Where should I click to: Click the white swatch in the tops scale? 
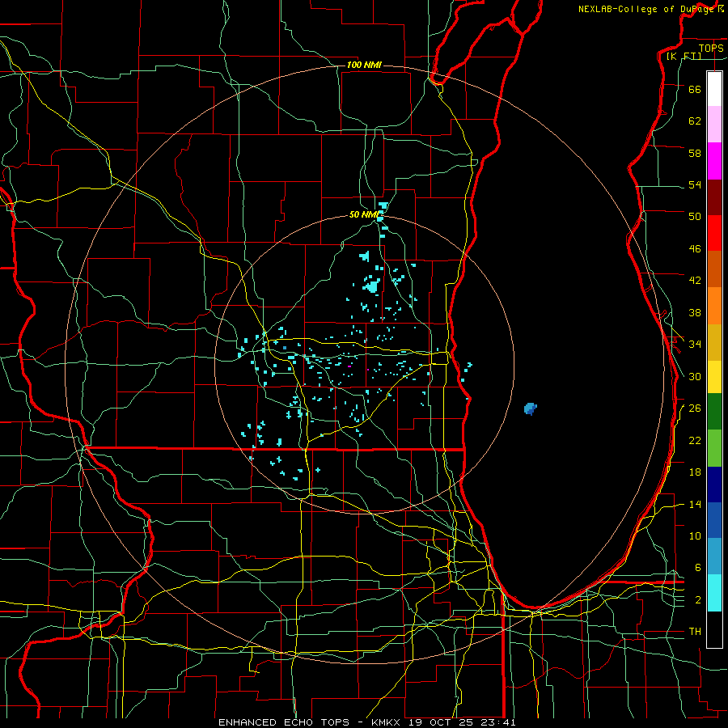pyautogui.click(x=714, y=89)
